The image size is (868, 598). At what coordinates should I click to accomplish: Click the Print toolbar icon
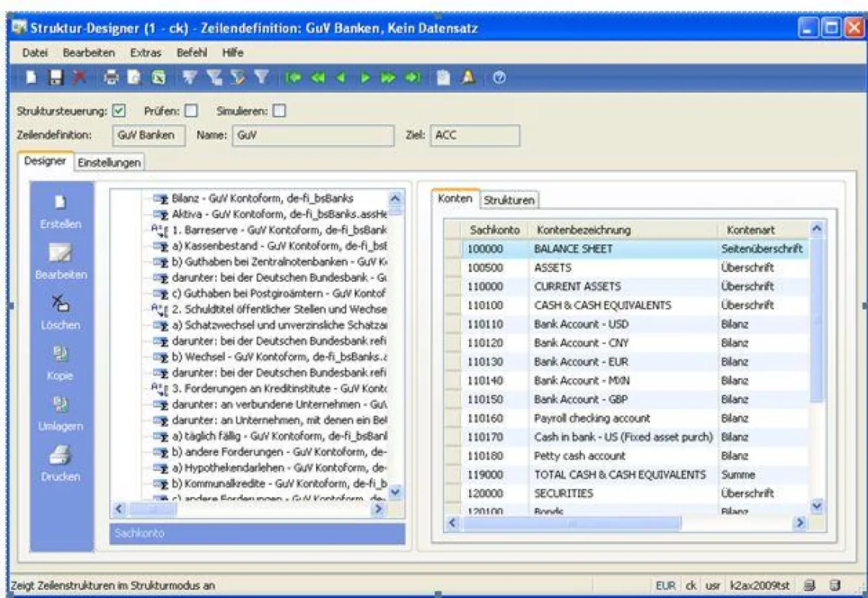point(111,78)
